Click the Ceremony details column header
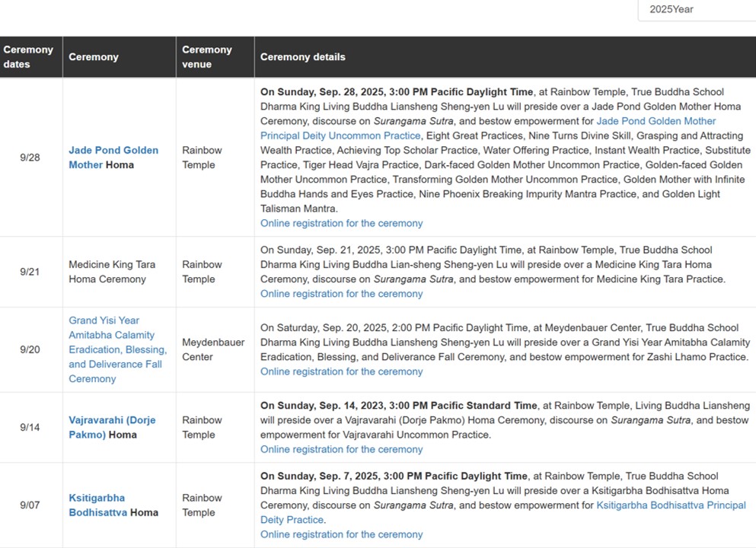The width and height of the screenshot is (756, 548). pyautogui.click(x=506, y=57)
